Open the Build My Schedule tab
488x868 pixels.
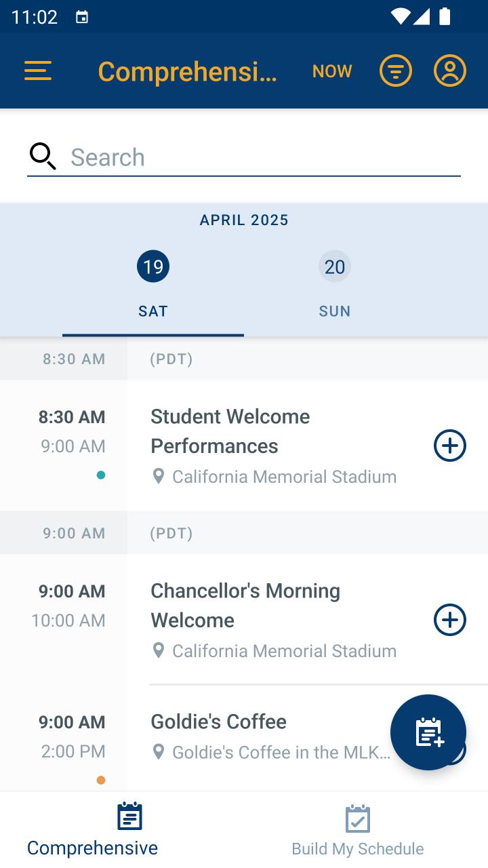click(357, 830)
